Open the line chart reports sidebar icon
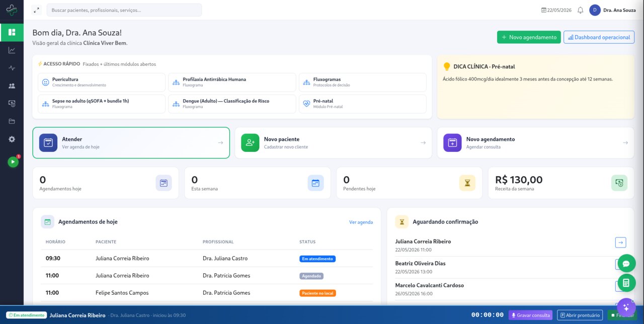 (x=12, y=50)
